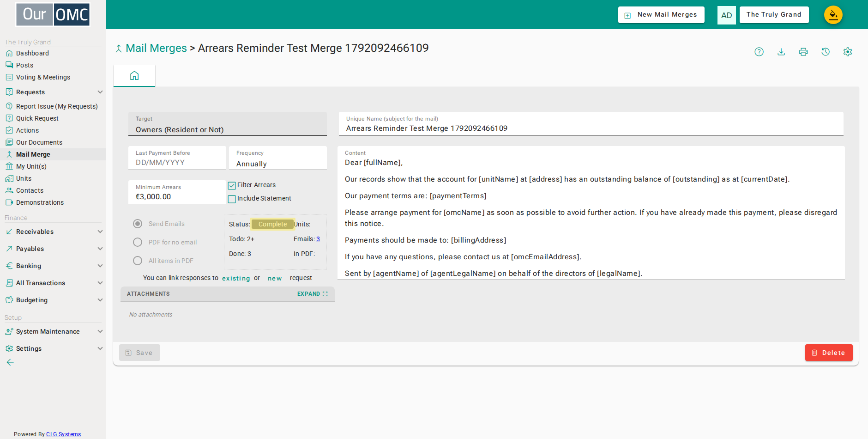868x439 pixels.
Task: Click the Our Documents icon in sidebar
Action: pyautogui.click(x=9, y=142)
